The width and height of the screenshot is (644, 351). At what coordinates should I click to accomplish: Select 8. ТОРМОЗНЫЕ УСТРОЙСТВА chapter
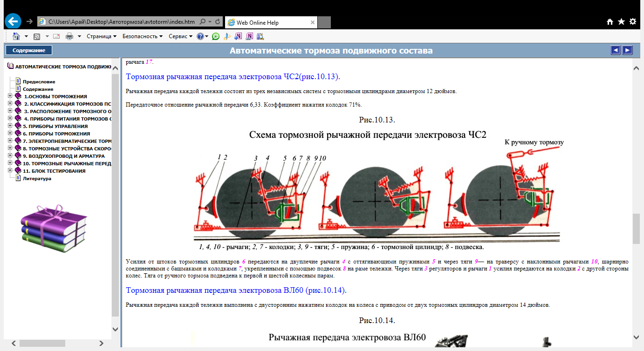click(67, 148)
